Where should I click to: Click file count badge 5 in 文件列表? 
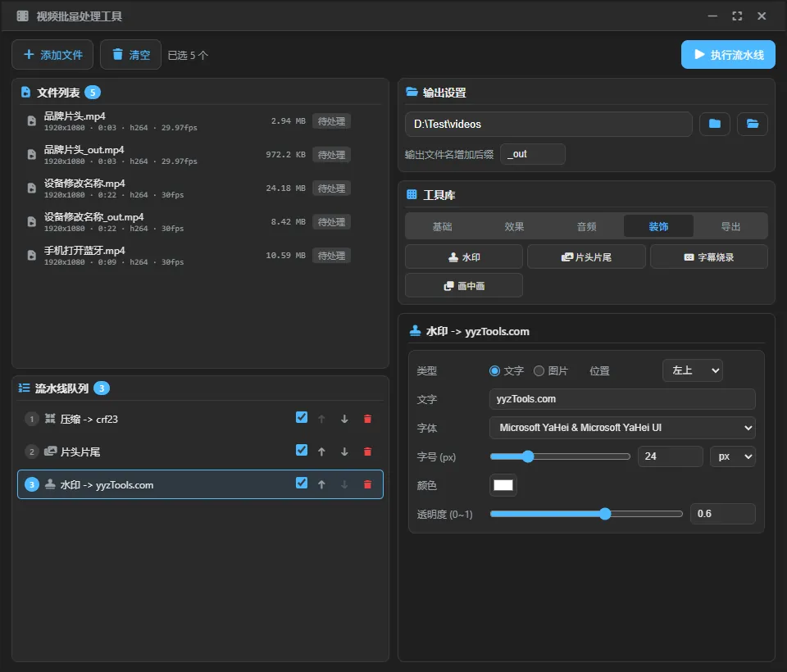point(93,93)
